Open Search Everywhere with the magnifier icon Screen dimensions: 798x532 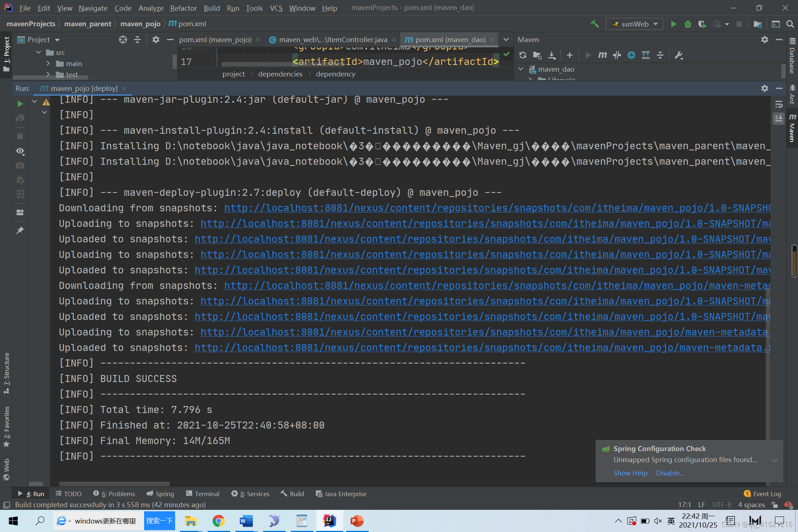pyautogui.click(x=790, y=24)
